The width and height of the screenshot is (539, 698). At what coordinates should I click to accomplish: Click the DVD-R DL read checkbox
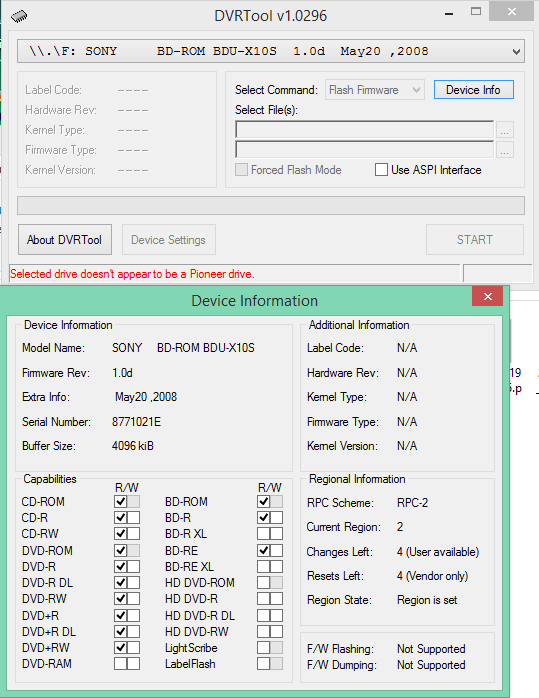click(120, 583)
